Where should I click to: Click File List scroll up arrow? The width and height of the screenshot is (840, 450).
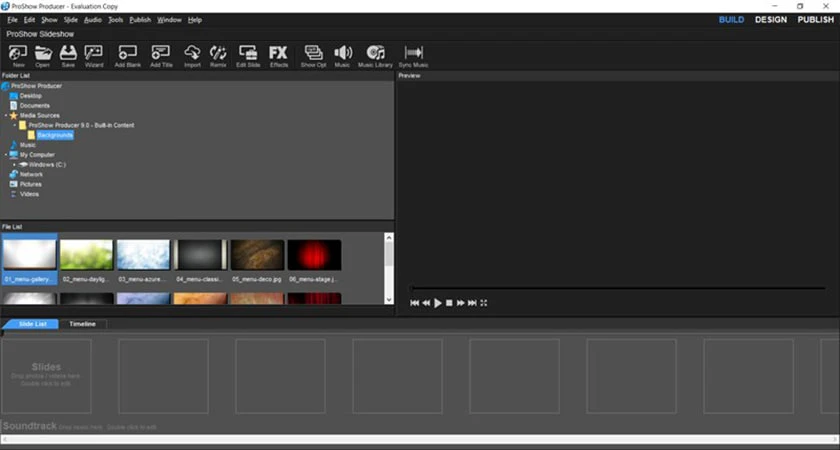(389, 237)
